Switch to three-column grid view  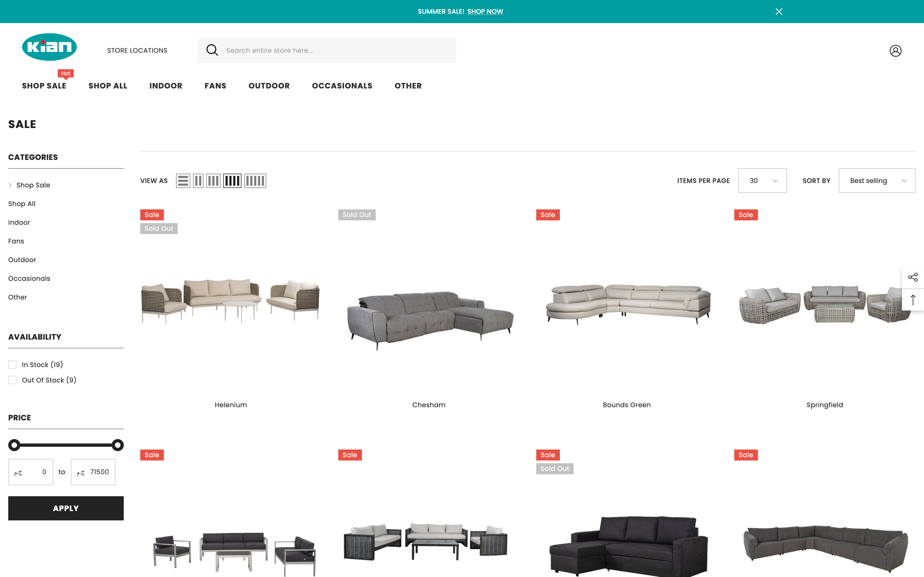(x=213, y=181)
